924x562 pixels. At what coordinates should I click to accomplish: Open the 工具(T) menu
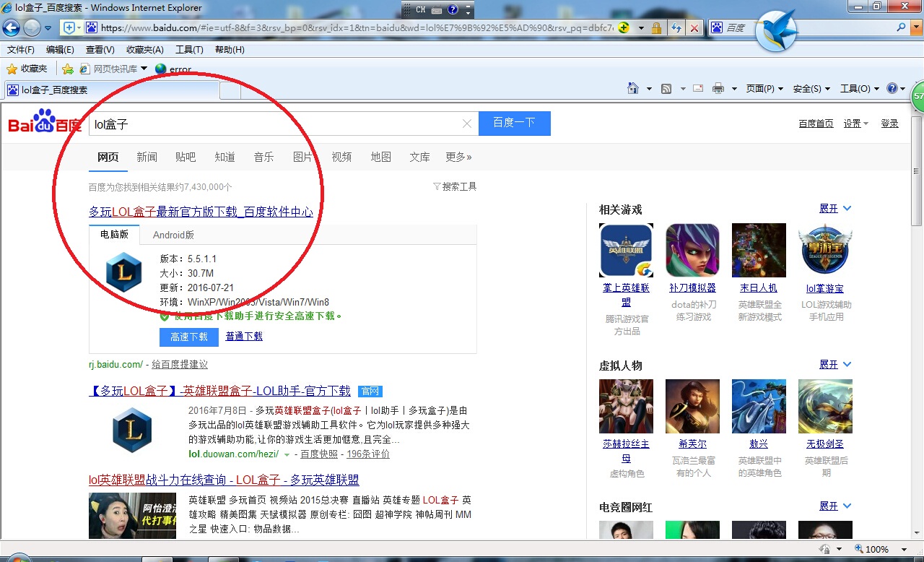[x=189, y=50]
